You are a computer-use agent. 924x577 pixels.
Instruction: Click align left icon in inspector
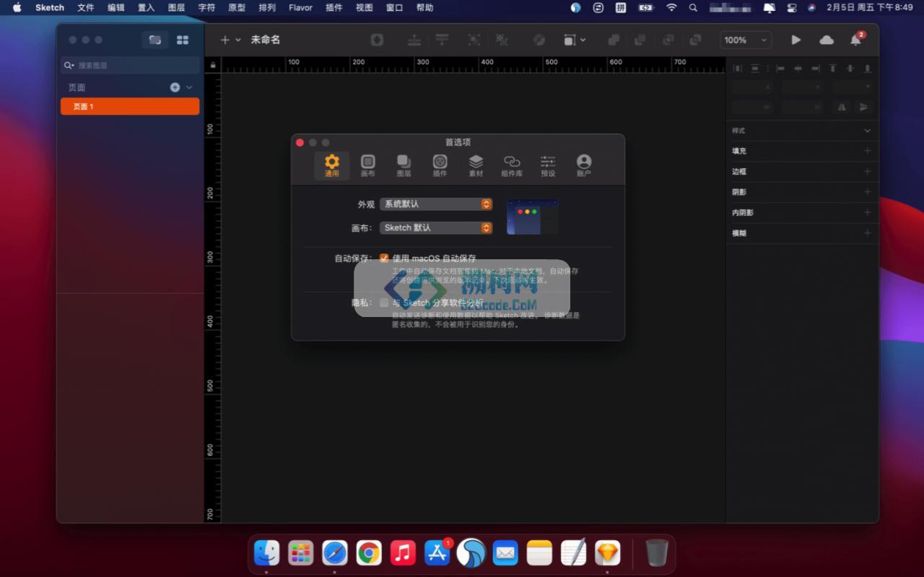click(780, 69)
